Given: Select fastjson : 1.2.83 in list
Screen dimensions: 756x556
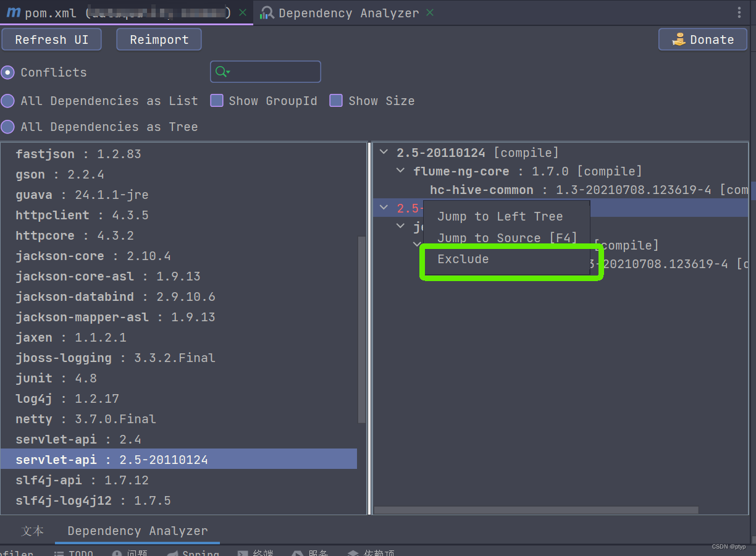Looking at the screenshot, I should point(178,154).
